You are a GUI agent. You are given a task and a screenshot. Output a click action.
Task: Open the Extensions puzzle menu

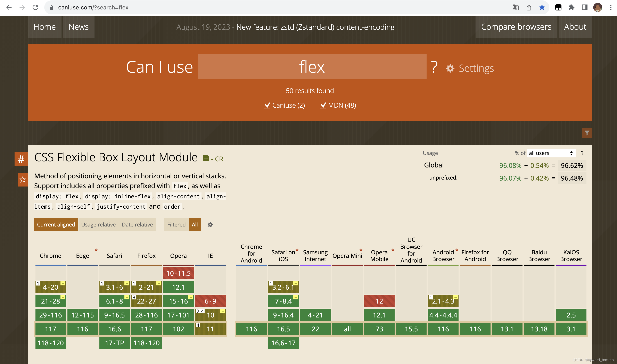coord(571,8)
